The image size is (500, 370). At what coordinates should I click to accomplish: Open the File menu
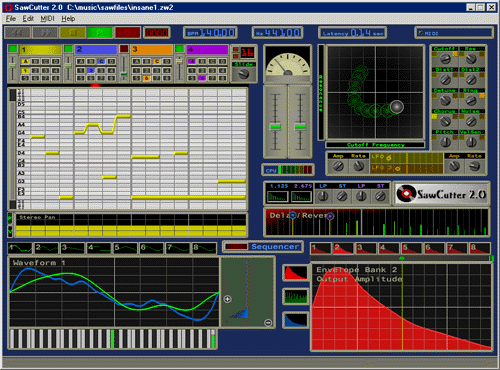coord(11,19)
